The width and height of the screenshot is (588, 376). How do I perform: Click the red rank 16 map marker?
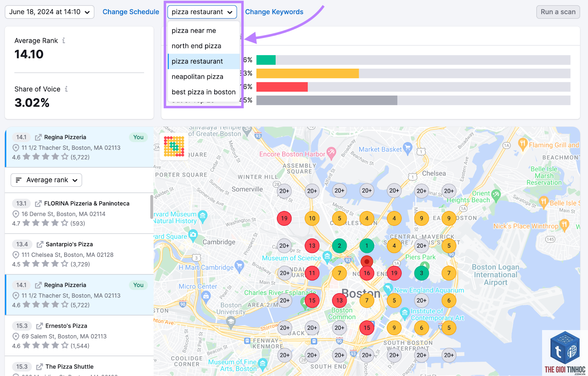(x=367, y=273)
